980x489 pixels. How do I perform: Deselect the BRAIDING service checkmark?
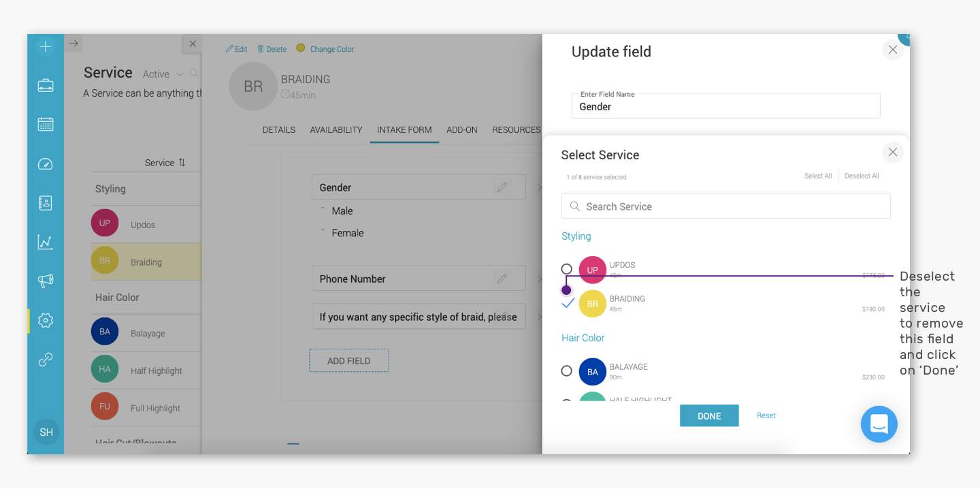tap(568, 304)
